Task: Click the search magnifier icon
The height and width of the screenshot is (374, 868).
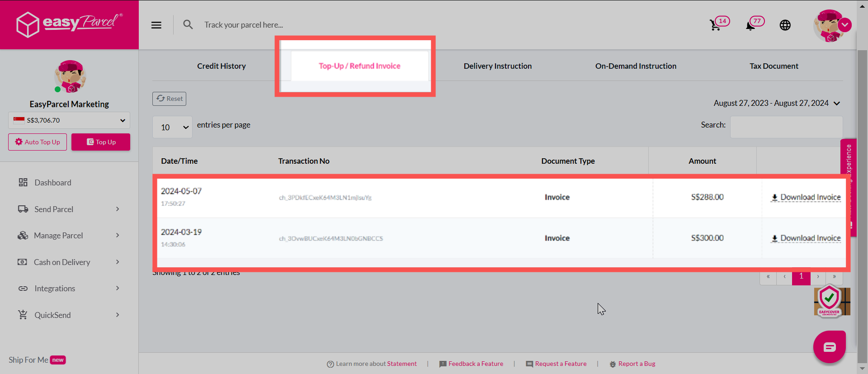Action: (x=188, y=24)
